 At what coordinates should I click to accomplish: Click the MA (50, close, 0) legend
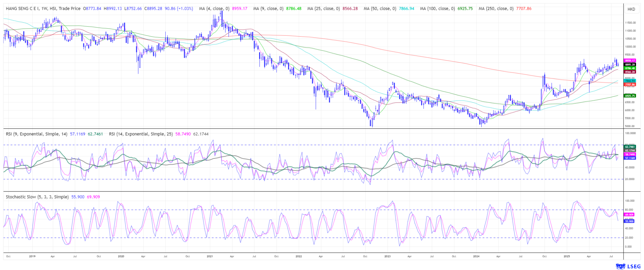point(380,9)
